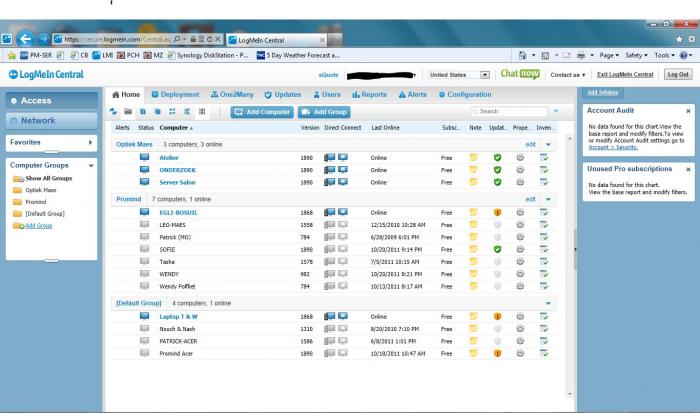Click the Add Group folder icon in sidebar

18,226
